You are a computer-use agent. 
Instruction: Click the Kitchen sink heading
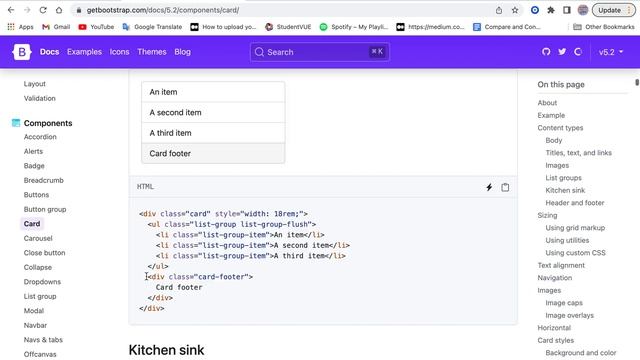point(166,350)
